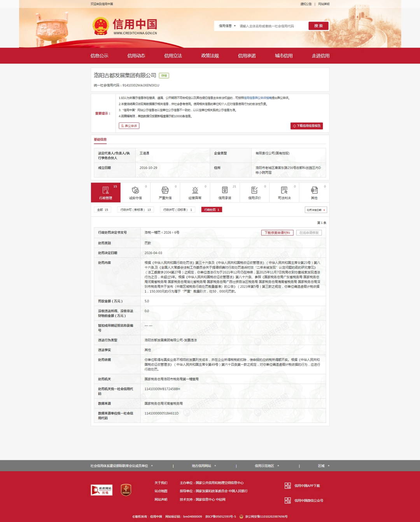The image size is (420, 522).
Task: Show 全部 15 records
Action: pos(103,210)
